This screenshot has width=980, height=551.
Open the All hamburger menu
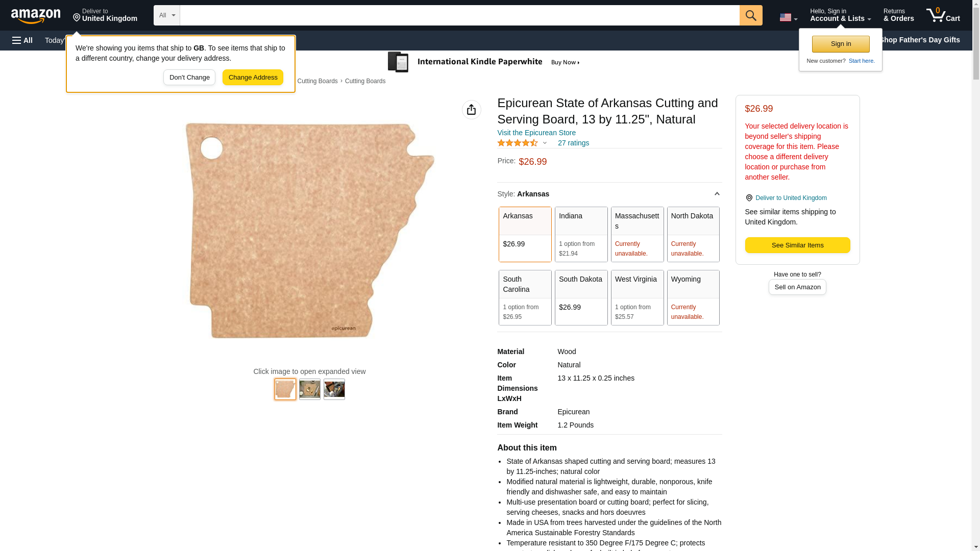[22, 40]
